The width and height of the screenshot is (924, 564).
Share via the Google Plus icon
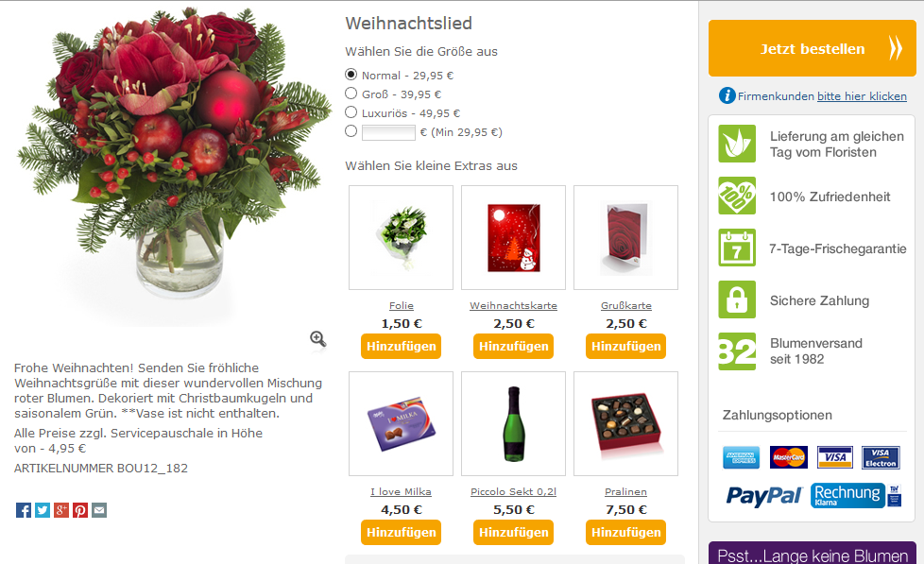pos(61,510)
